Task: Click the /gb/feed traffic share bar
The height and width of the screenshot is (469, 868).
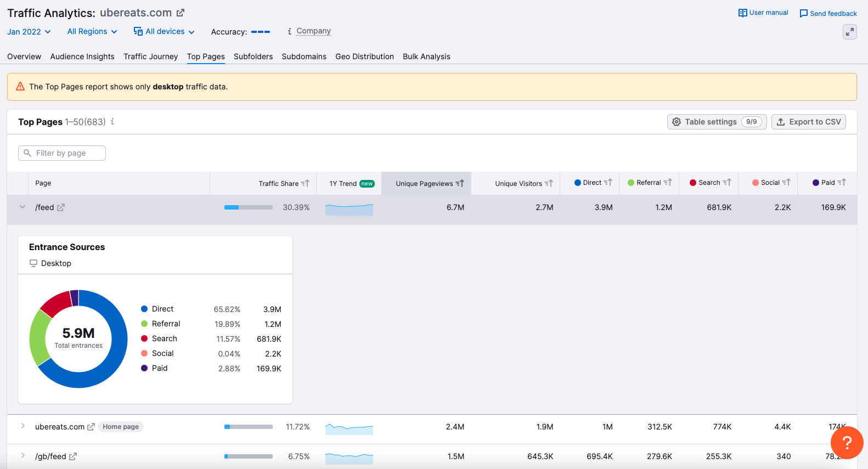Action: pyautogui.click(x=249, y=456)
